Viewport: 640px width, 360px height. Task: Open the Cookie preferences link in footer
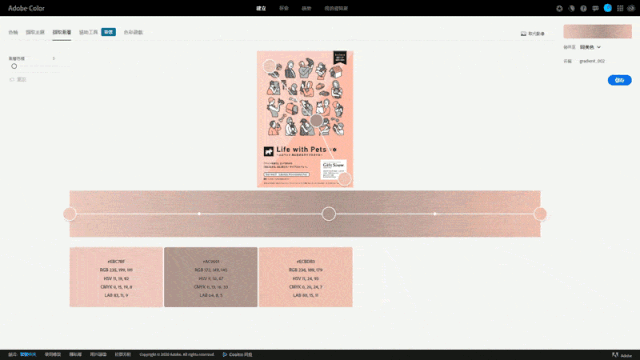point(238,354)
